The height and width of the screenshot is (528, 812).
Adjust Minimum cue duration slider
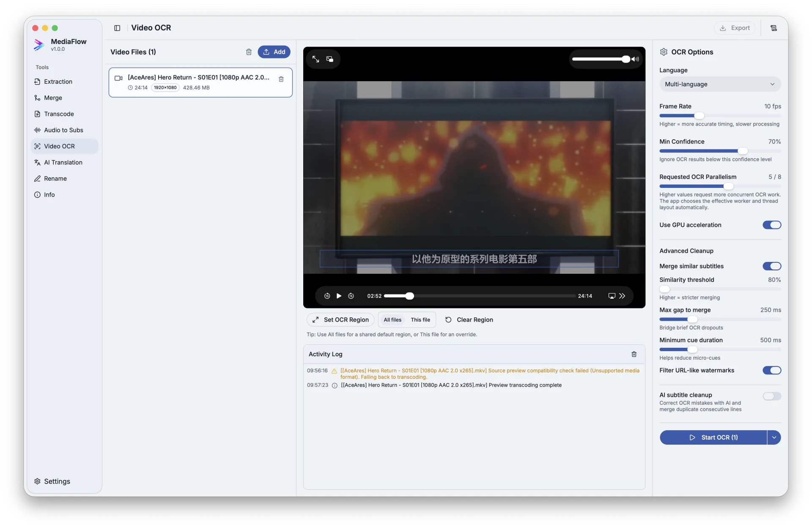(720, 349)
